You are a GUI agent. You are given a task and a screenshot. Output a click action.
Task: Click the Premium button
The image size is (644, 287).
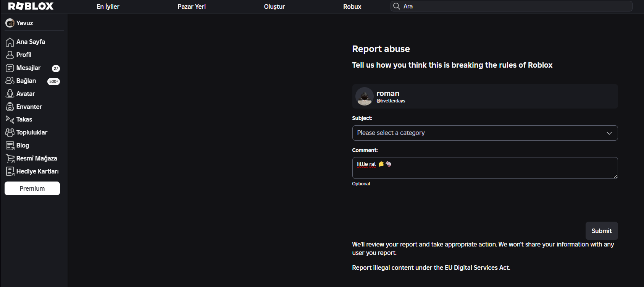(32, 188)
